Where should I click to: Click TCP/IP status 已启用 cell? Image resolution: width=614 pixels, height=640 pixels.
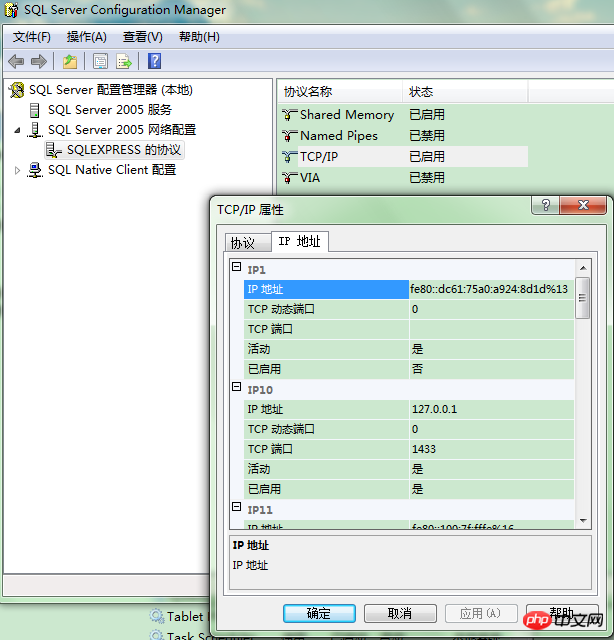(427, 157)
